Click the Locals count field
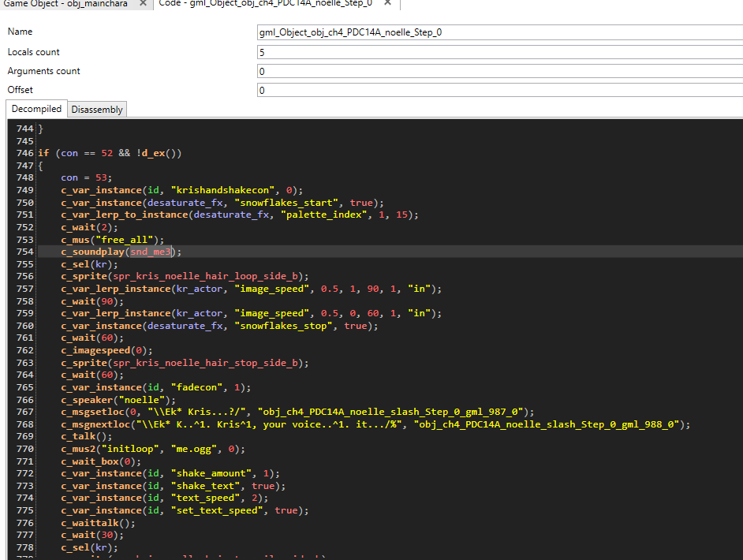The height and width of the screenshot is (560, 743). pyautogui.click(x=500, y=52)
